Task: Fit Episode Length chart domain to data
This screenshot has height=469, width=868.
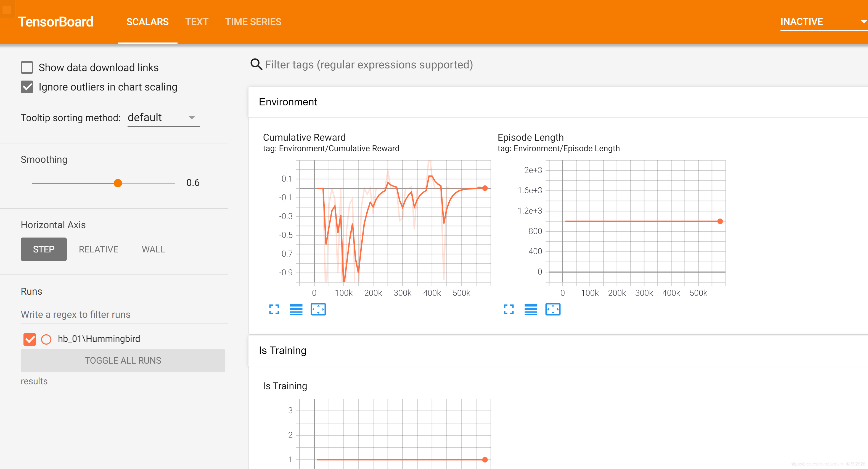Action: (553, 309)
